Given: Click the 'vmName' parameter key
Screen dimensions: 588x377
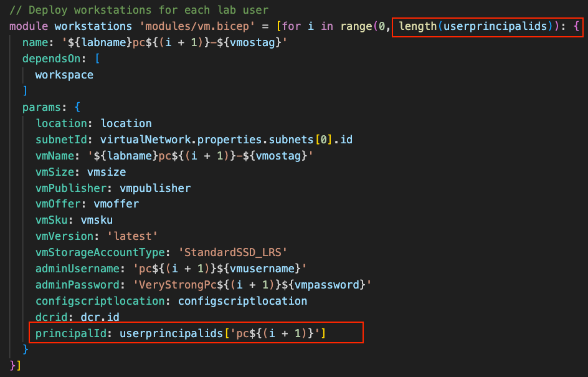Looking at the screenshot, I should click(54, 156).
